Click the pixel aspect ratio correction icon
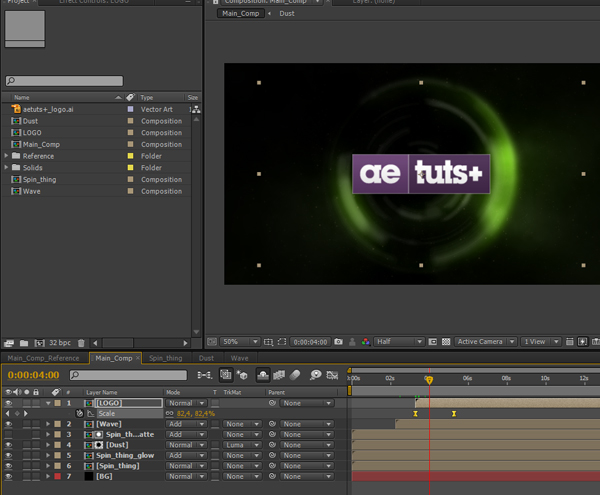This screenshot has width=600, height=495. (x=569, y=342)
